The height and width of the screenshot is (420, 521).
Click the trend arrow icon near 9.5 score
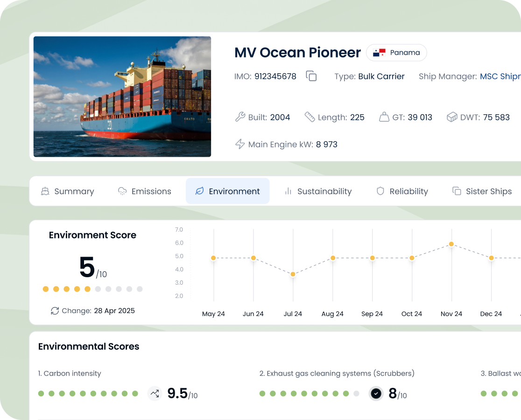click(155, 393)
